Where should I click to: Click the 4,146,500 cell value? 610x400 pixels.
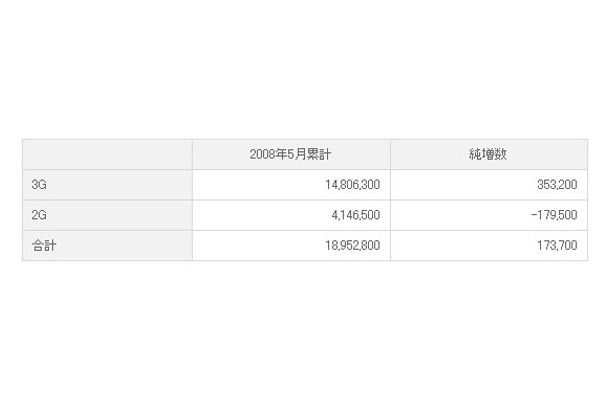click(x=356, y=215)
